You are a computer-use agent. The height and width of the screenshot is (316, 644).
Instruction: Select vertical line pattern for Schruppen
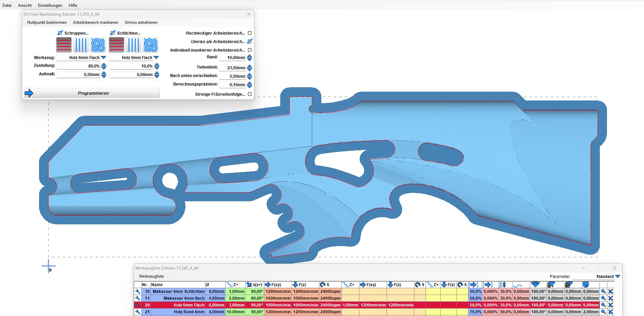pos(81,45)
